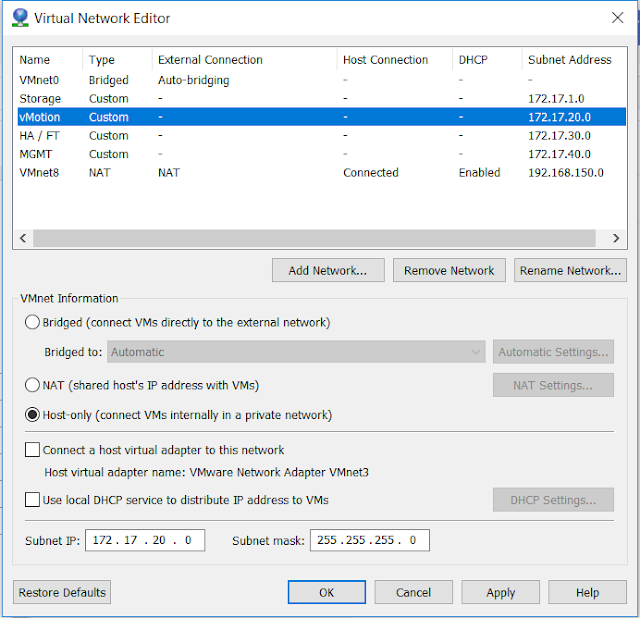This screenshot has width=640, height=618.
Task: Select the Storage network row
Action: [x=322, y=98]
